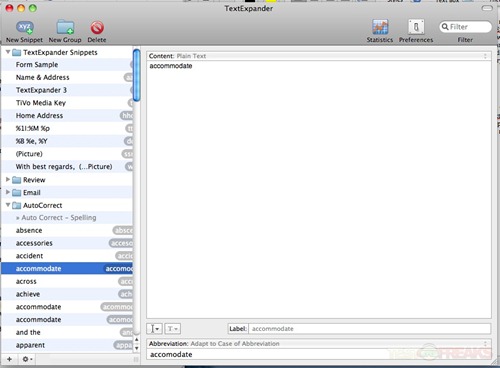
Task: Add a New Group folder
Action: click(x=65, y=32)
